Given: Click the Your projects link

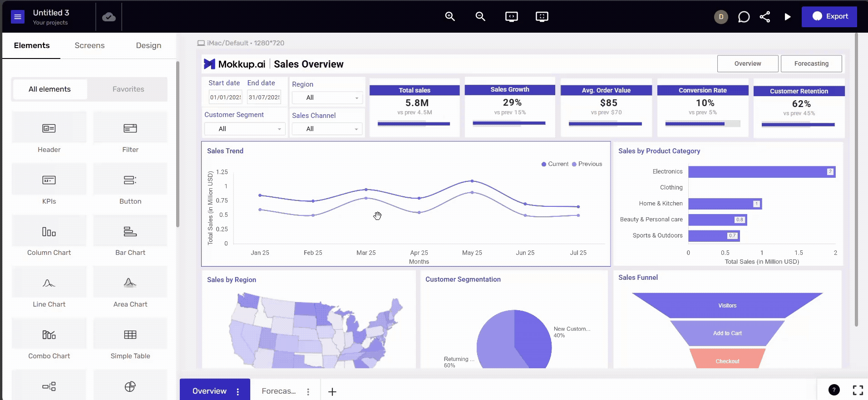Looking at the screenshot, I should click(x=50, y=23).
